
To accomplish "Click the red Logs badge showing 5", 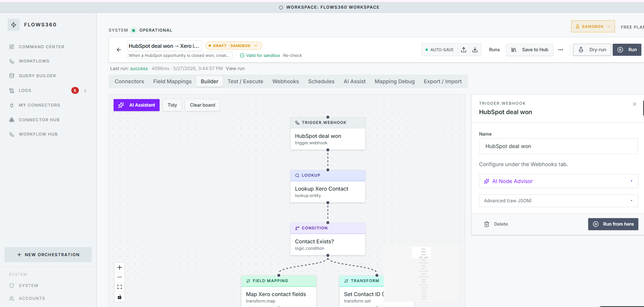I will (x=75, y=90).
